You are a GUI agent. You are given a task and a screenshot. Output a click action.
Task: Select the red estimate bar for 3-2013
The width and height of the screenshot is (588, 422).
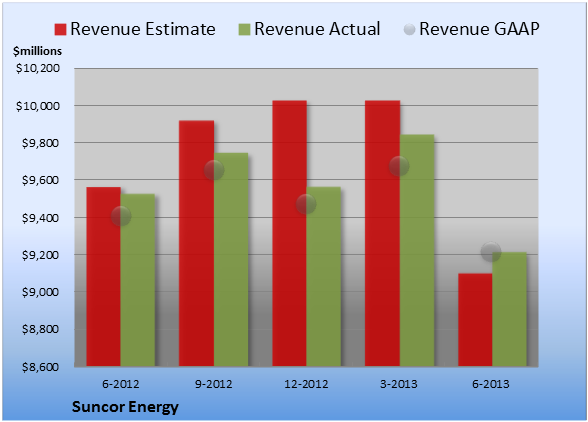pyautogui.click(x=382, y=233)
